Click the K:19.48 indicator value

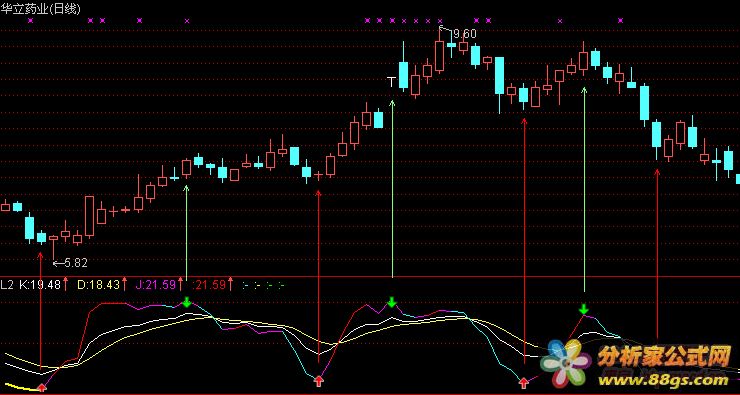point(40,285)
